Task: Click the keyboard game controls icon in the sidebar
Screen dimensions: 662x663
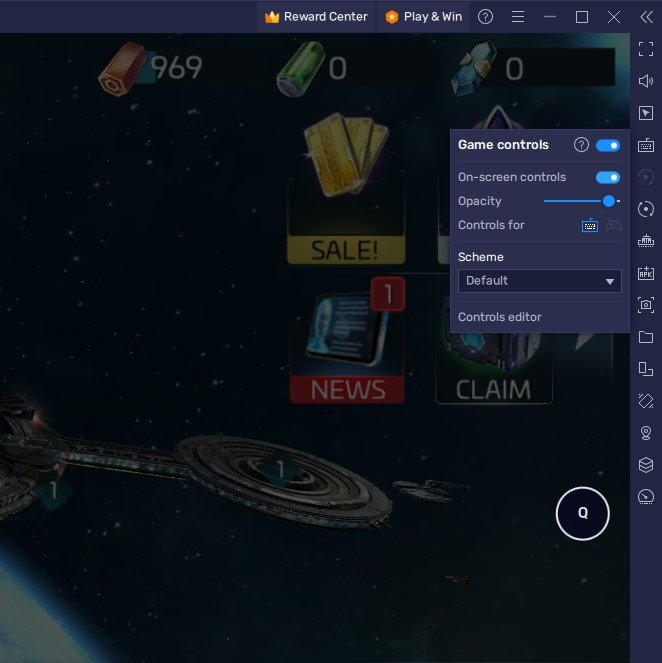Action: (646, 145)
